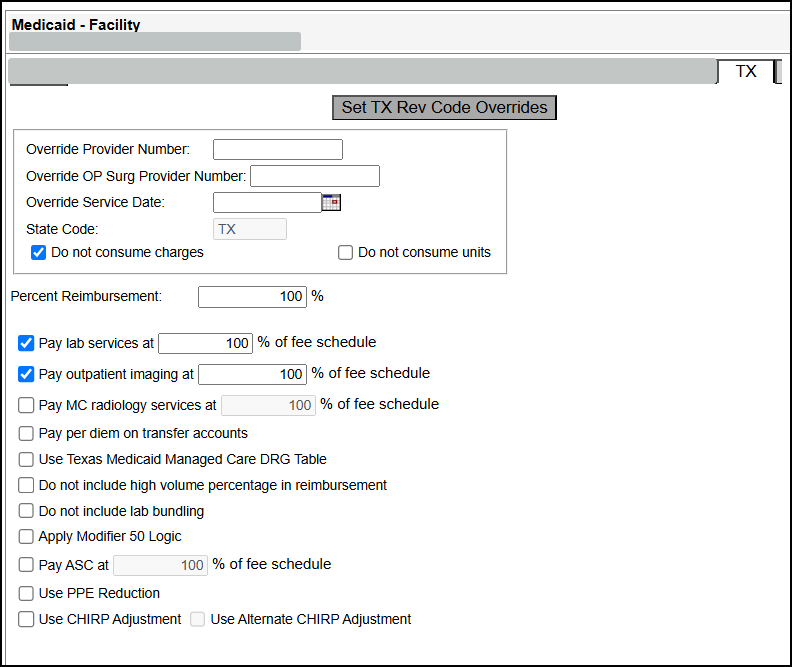This screenshot has width=792, height=667.
Task: Select the TX tab
Action: (x=746, y=71)
